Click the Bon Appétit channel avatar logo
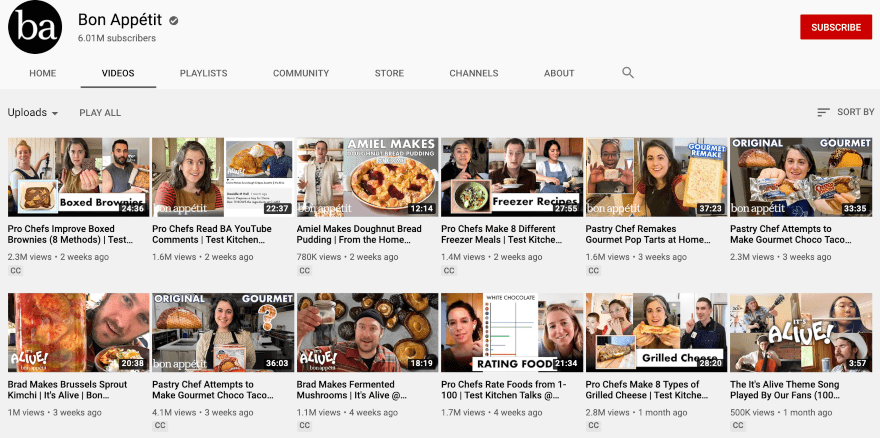This screenshot has height=438, width=880. 36,26
